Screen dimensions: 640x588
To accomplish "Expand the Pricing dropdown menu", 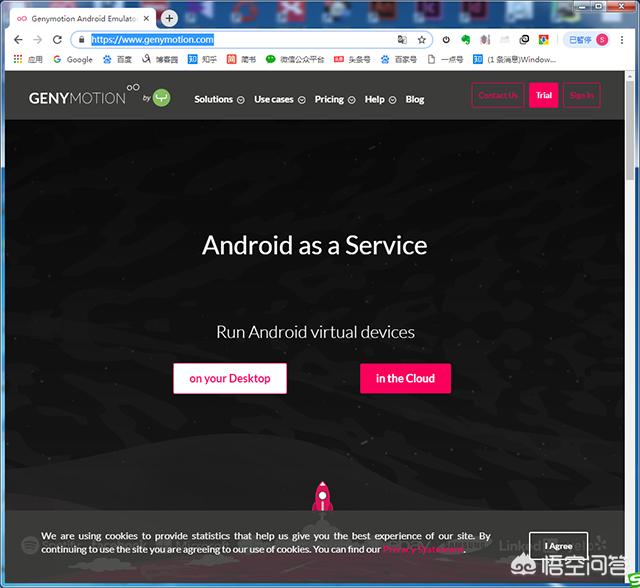I will [335, 100].
